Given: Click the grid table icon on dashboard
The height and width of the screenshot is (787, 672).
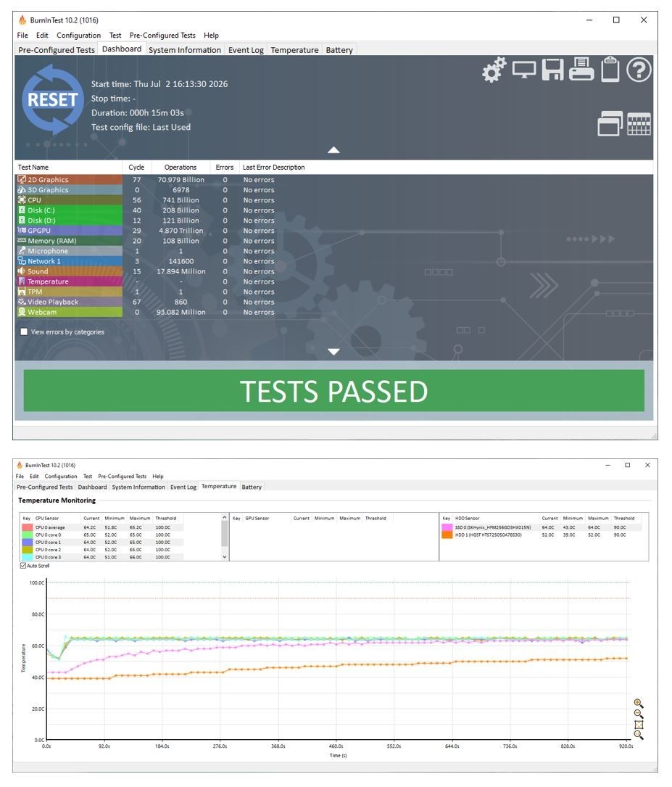Looking at the screenshot, I should tap(639, 124).
